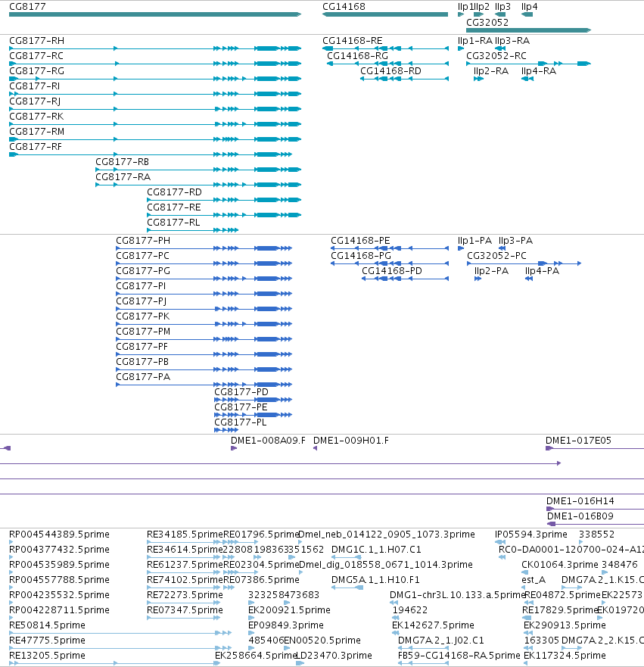
Task: Click the Ilp1-PA protein label
Action: pyautogui.click(x=474, y=241)
